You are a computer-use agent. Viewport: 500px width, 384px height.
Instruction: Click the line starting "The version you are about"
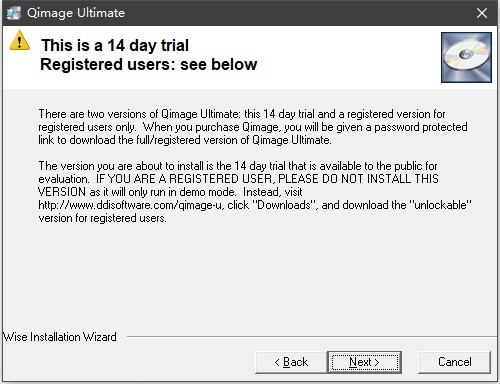click(x=238, y=166)
